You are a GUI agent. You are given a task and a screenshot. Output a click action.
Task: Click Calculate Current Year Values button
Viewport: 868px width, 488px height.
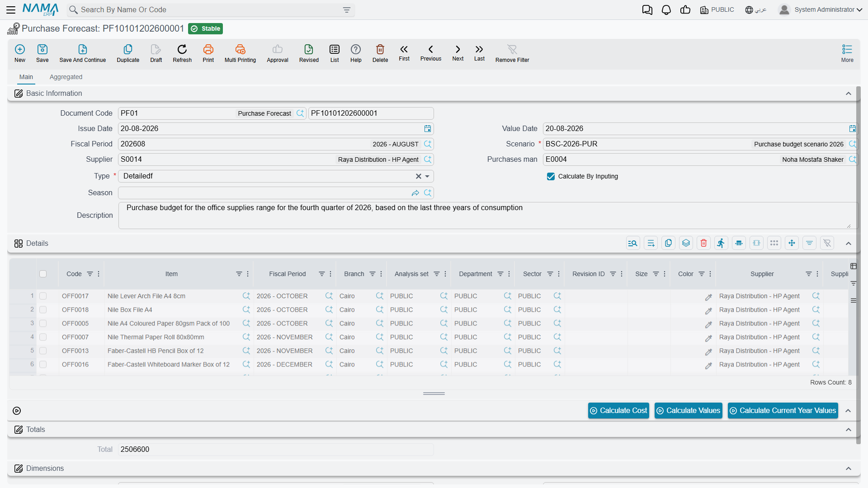(783, 411)
